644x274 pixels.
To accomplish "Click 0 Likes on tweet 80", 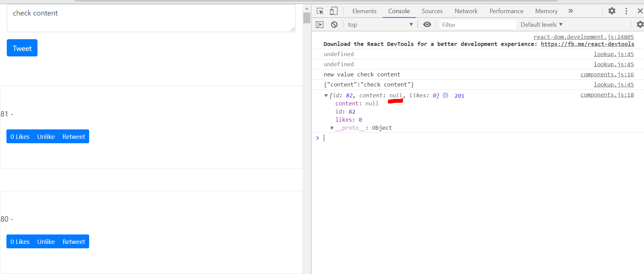I will click(x=20, y=242).
